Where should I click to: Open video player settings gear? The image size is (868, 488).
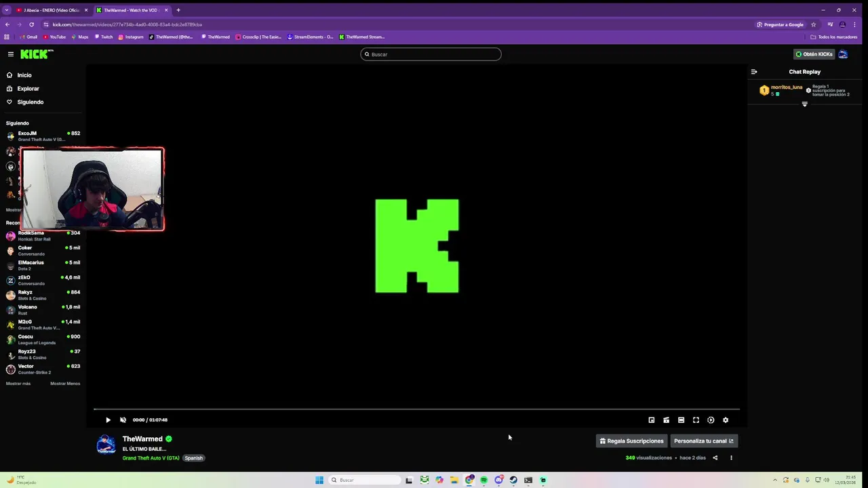(x=726, y=420)
